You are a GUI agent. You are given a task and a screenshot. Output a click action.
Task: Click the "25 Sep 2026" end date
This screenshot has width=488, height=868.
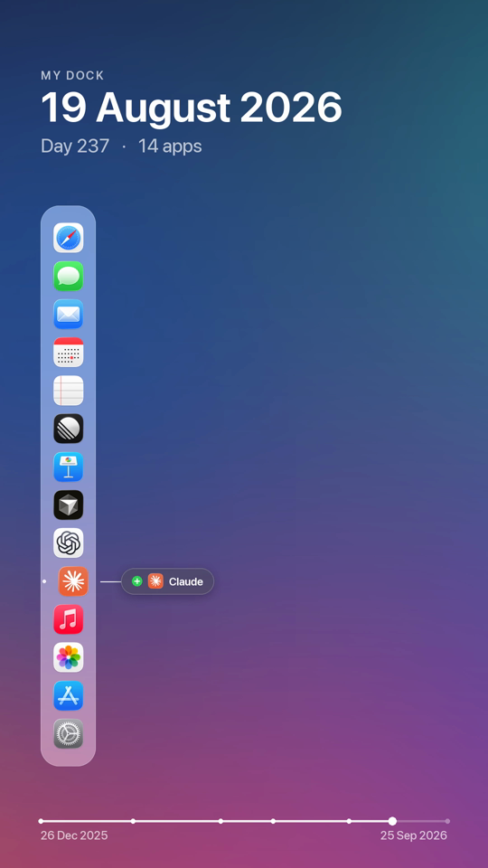pos(413,835)
